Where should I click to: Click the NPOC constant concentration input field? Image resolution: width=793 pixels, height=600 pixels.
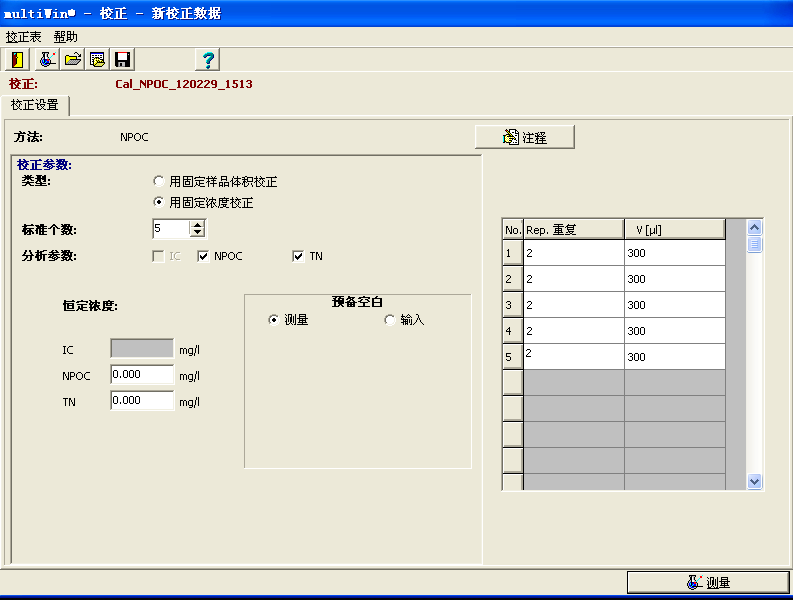coord(142,375)
